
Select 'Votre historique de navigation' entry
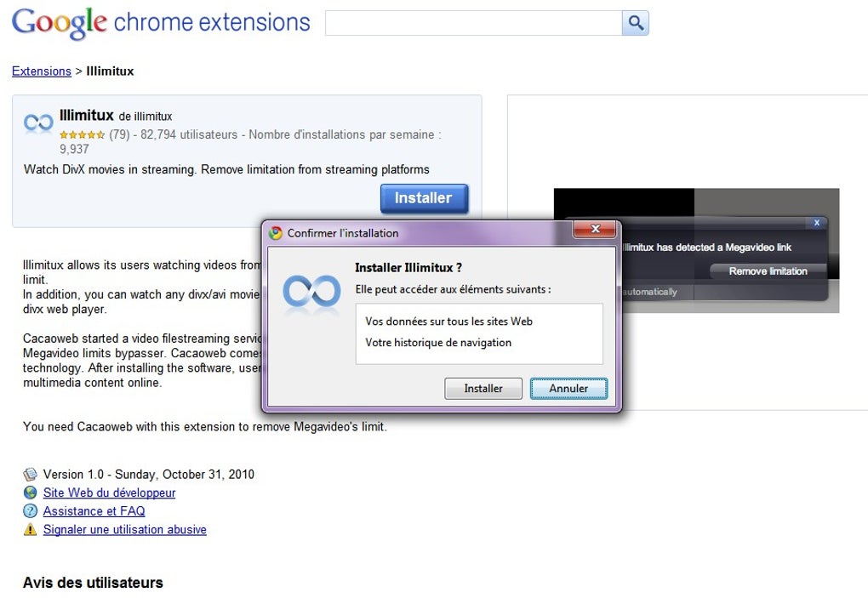tap(438, 343)
